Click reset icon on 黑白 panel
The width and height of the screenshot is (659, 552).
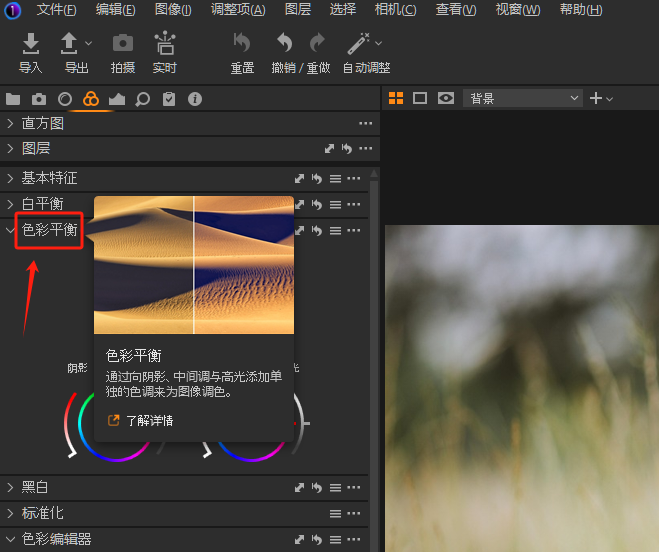(x=316, y=488)
